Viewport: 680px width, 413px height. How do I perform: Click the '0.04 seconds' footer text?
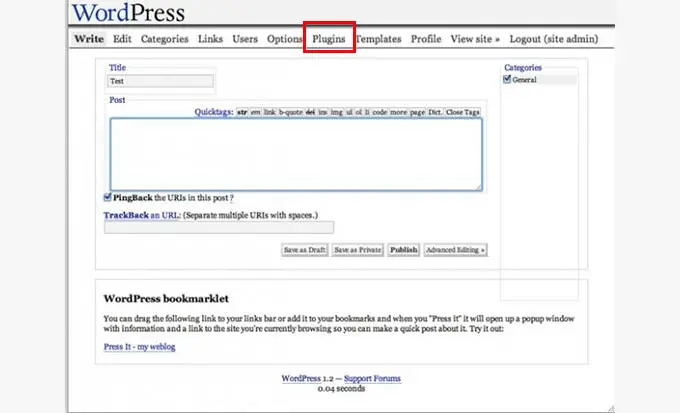(x=341, y=389)
